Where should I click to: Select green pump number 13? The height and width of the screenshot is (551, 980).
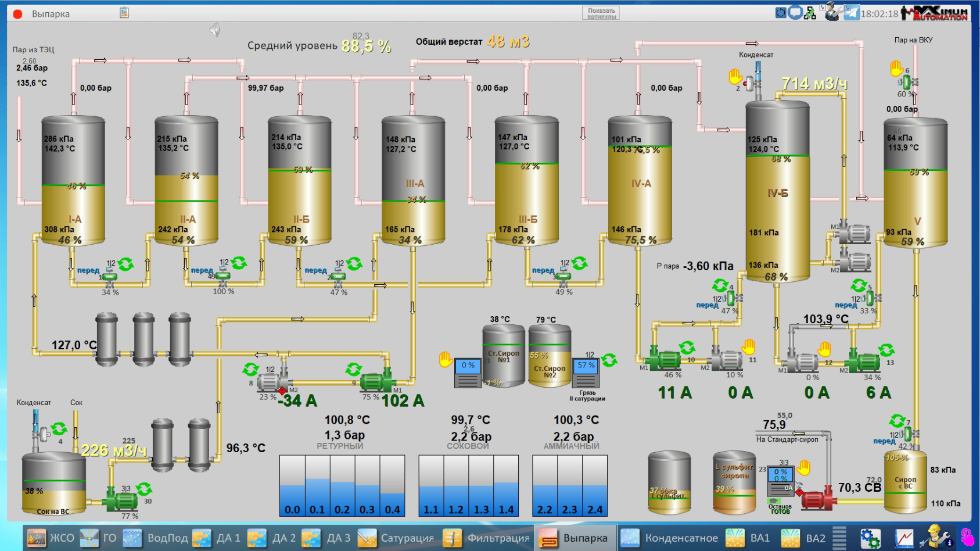tap(864, 362)
